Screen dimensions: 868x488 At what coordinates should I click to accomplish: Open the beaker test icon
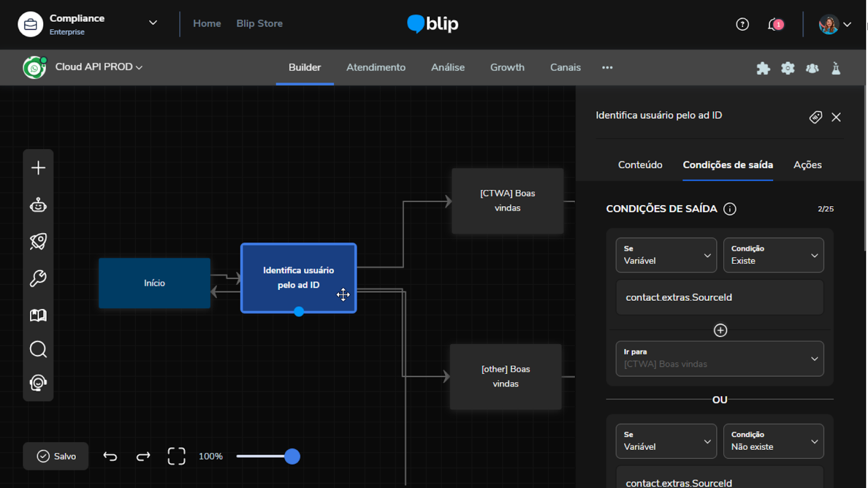(x=836, y=68)
